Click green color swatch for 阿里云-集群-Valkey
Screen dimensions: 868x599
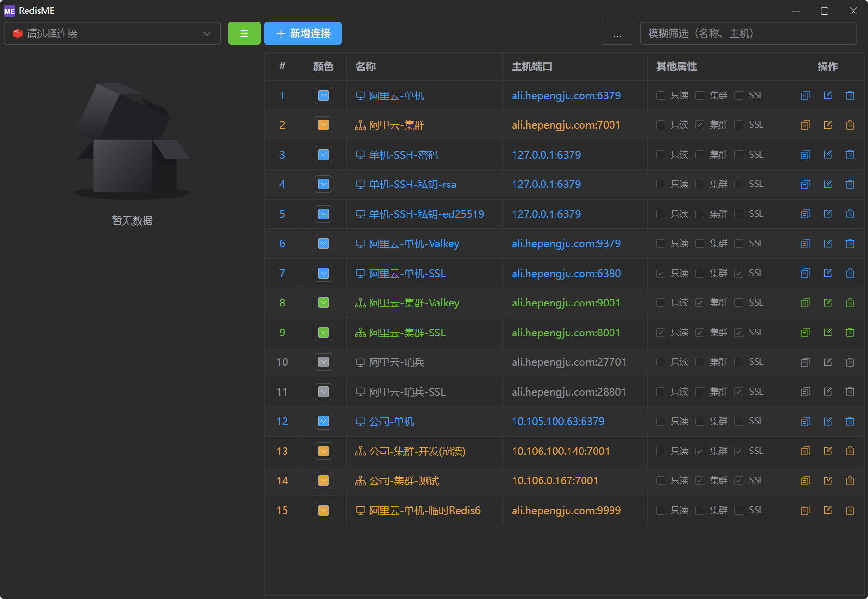coord(324,303)
